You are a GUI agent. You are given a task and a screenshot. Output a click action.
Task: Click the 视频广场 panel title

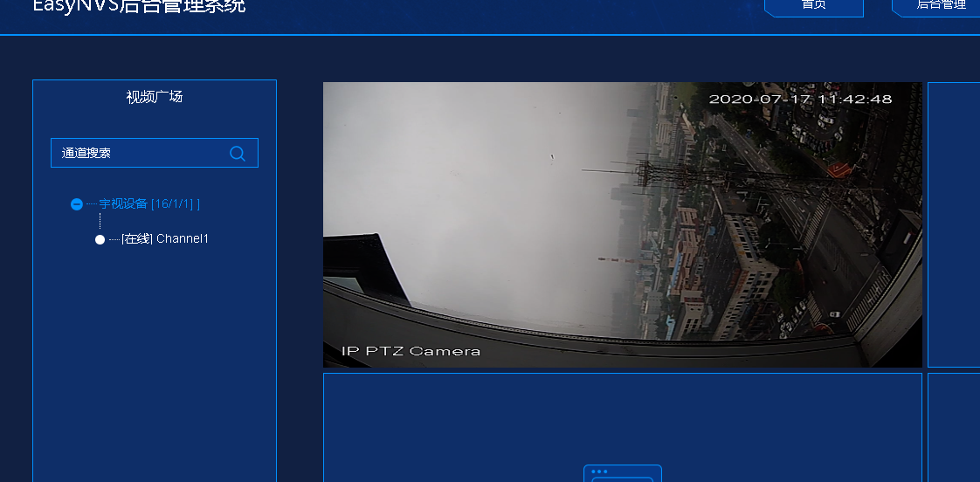[155, 97]
